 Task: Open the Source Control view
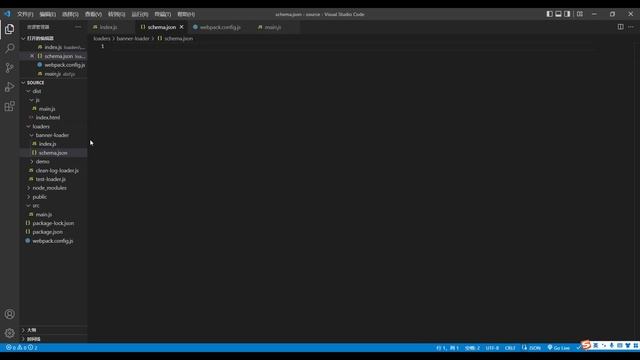click(9, 67)
